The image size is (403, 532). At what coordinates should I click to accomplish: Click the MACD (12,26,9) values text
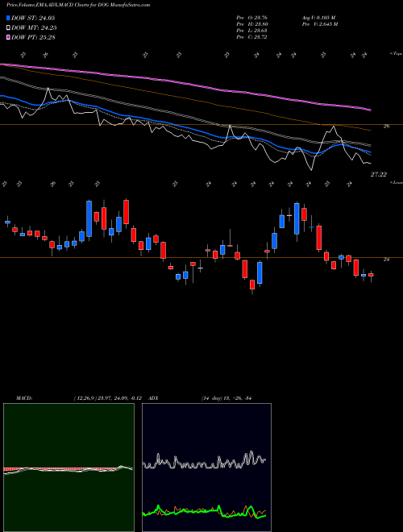[x=110, y=398]
